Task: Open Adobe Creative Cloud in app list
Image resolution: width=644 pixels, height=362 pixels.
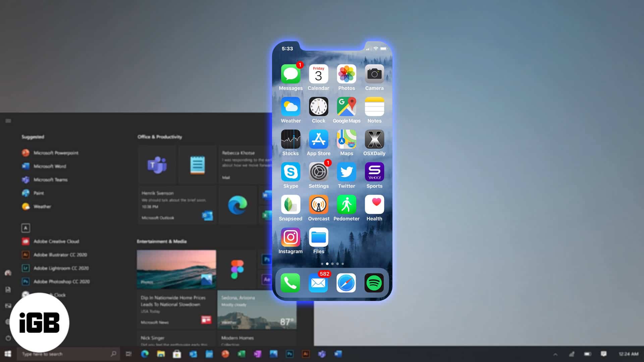Action: pos(51,241)
